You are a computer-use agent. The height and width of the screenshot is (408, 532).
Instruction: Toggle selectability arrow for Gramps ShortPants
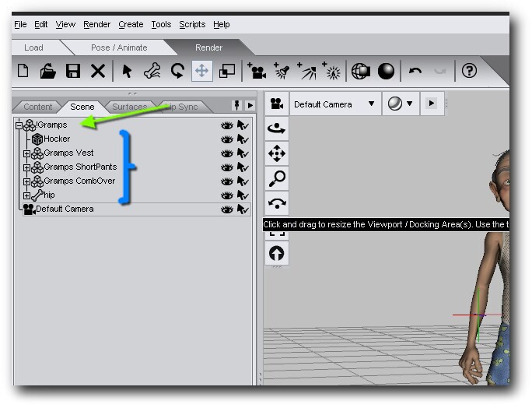[x=243, y=167]
